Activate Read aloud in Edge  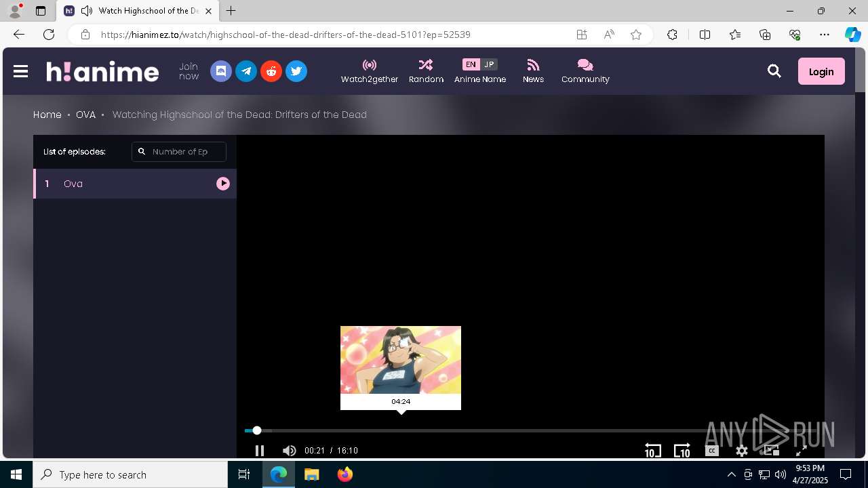pos(609,35)
